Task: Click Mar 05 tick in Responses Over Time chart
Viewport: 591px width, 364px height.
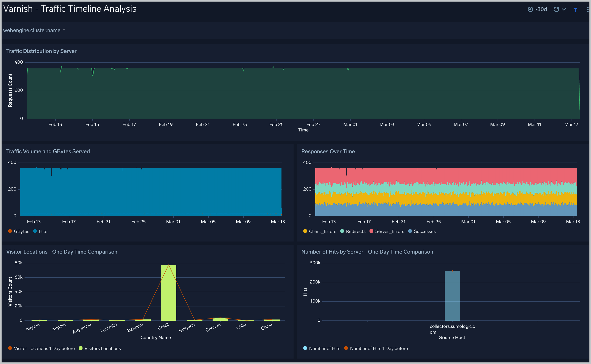Action: tap(503, 222)
